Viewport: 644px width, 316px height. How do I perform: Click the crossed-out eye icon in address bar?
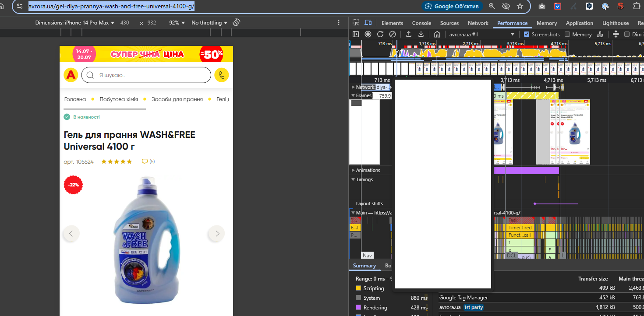pyautogui.click(x=506, y=6)
